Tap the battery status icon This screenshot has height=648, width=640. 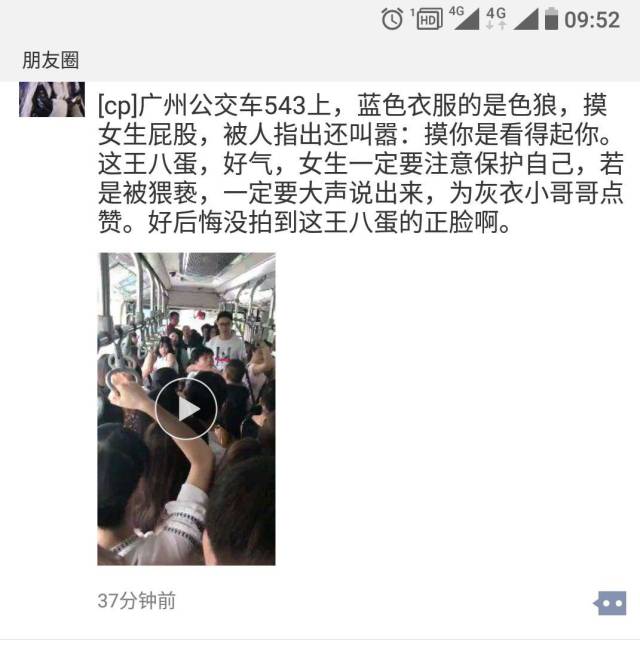(551, 19)
